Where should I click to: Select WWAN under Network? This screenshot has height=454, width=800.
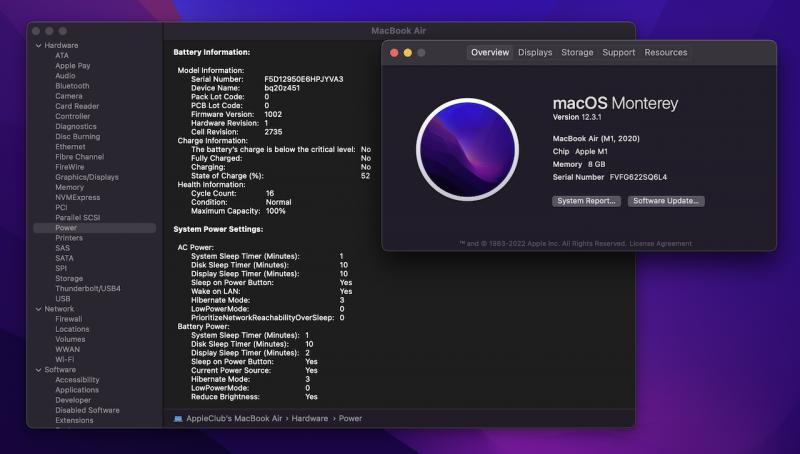coord(67,350)
